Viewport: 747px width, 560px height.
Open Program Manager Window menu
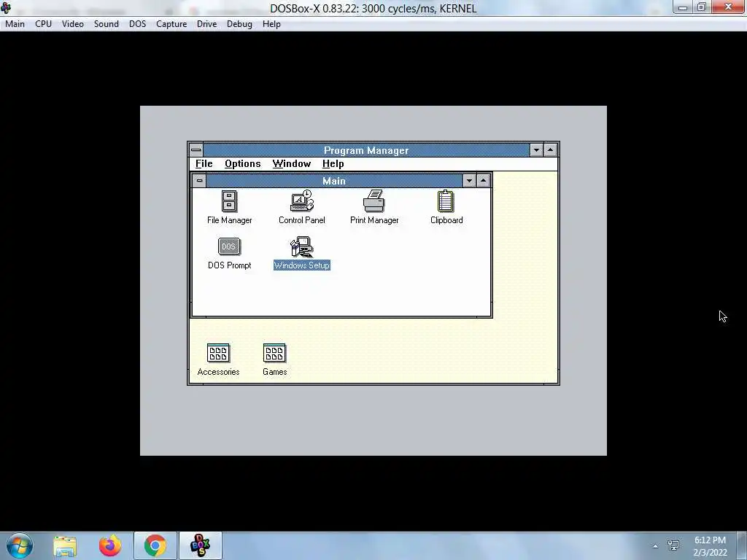click(292, 164)
